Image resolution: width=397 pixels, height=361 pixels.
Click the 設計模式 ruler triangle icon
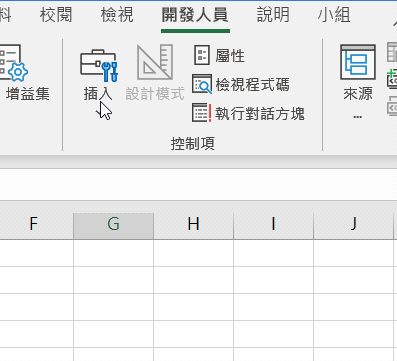coord(155,62)
